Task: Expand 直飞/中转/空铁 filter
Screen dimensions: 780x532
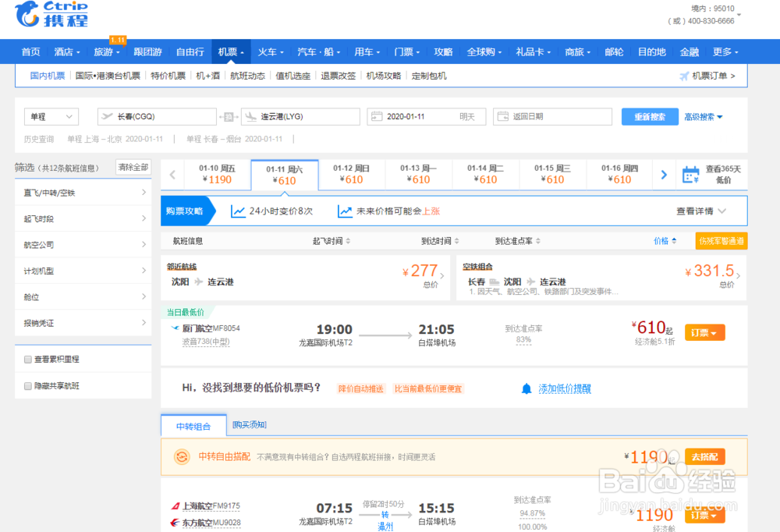Action: [x=83, y=193]
